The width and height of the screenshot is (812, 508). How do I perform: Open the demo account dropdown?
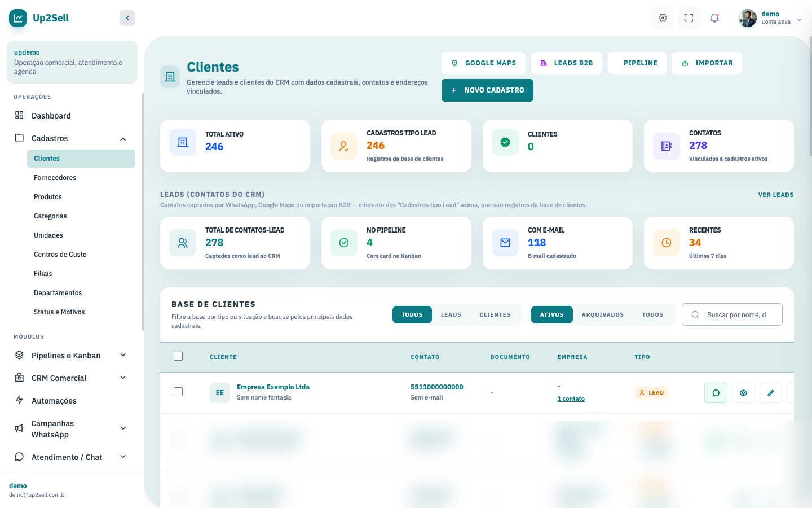[770, 18]
